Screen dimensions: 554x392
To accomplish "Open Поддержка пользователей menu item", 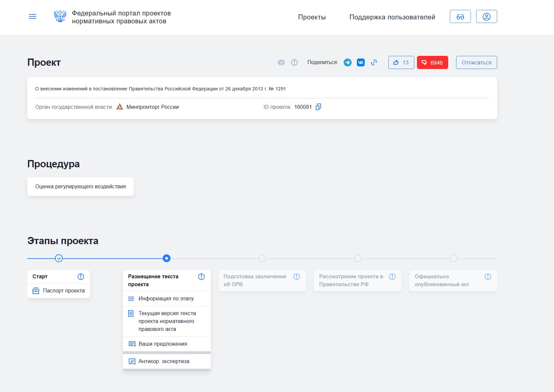I will tap(392, 17).
